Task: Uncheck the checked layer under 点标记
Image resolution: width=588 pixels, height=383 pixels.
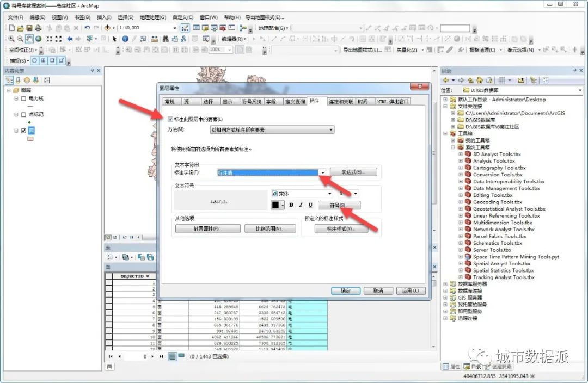Action: pos(23,131)
